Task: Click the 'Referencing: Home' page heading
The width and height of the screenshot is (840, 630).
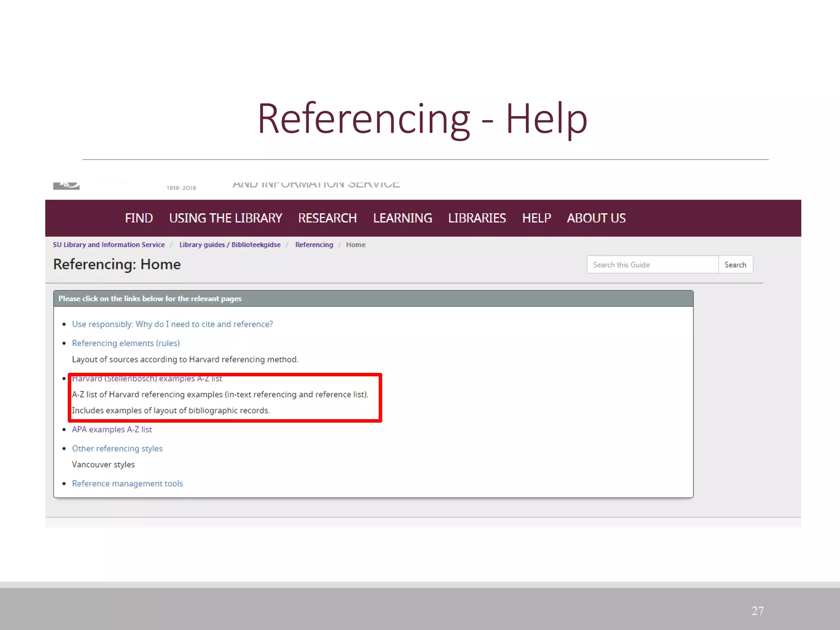Action: coord(117,265)
